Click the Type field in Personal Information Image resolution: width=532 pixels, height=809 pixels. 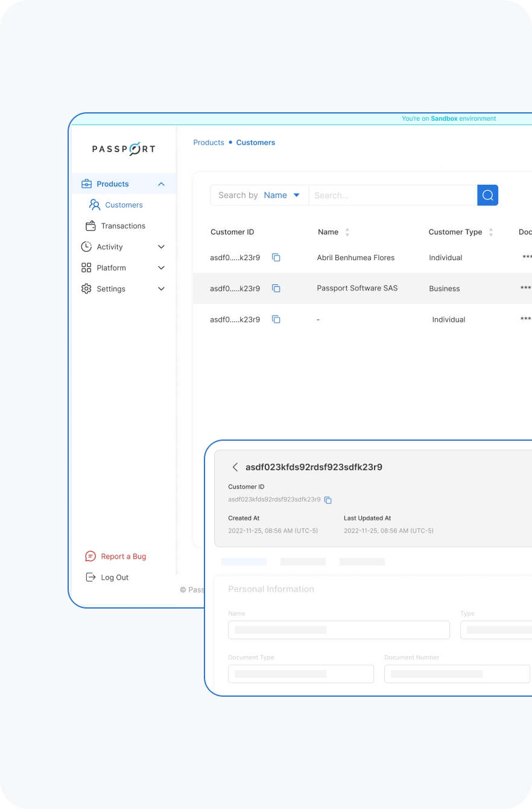coord(496,630)
